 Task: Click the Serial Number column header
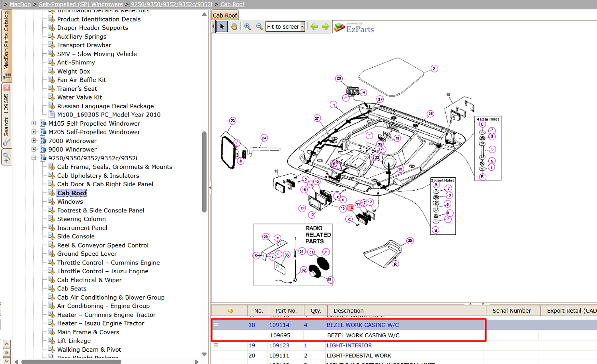pos(512,311)
